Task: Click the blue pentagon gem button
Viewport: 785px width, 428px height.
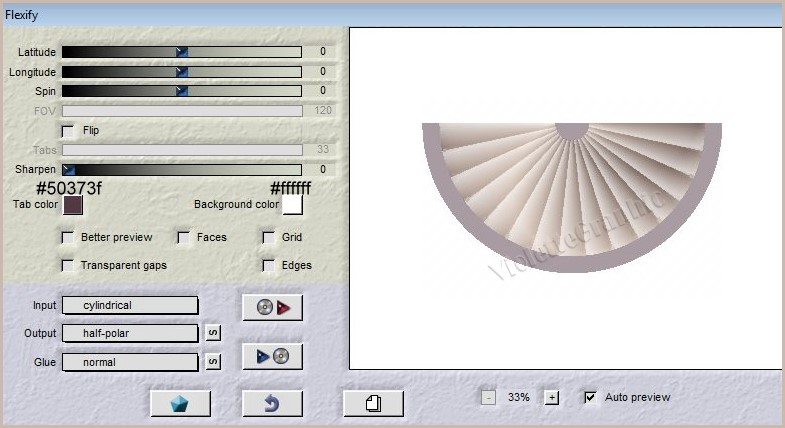Action: 180,403
